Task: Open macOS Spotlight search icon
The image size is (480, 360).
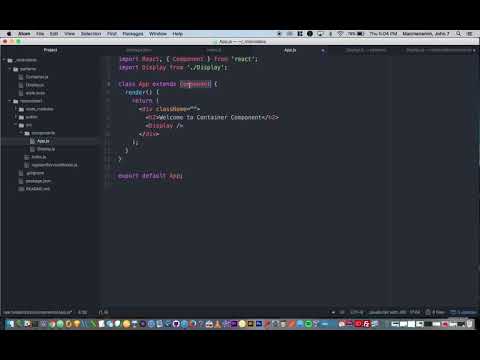Action: [459, 34]
